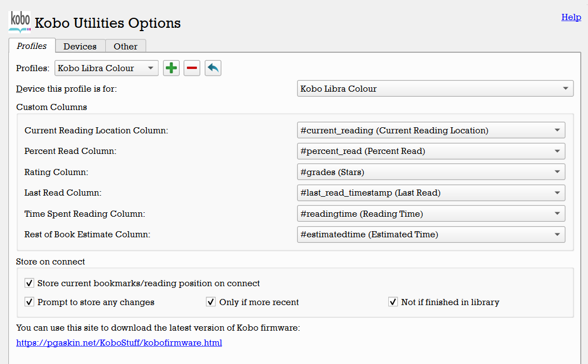
Task: Expand the Percent Read Column dropdown
Action: (431, 151)
